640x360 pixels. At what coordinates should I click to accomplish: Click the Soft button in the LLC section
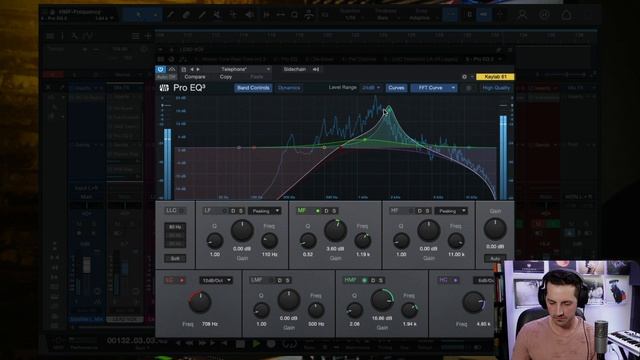click(x=175, y=258)
